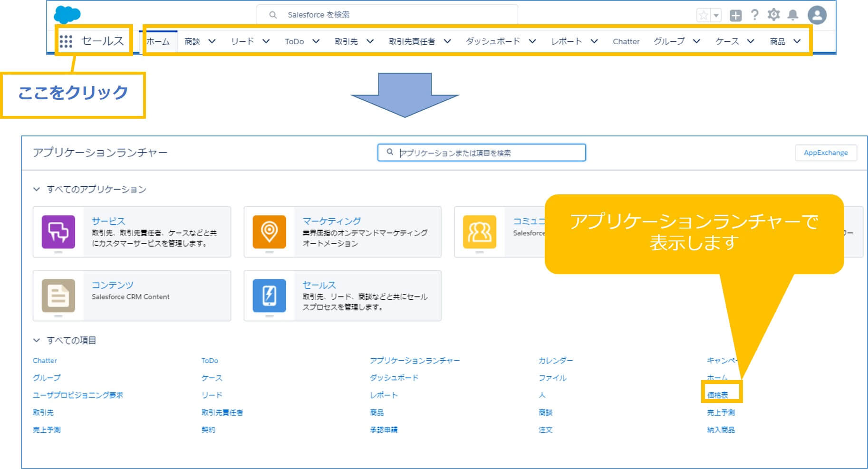Collapse the すべてのアプリケーション section

click(36, 189)
